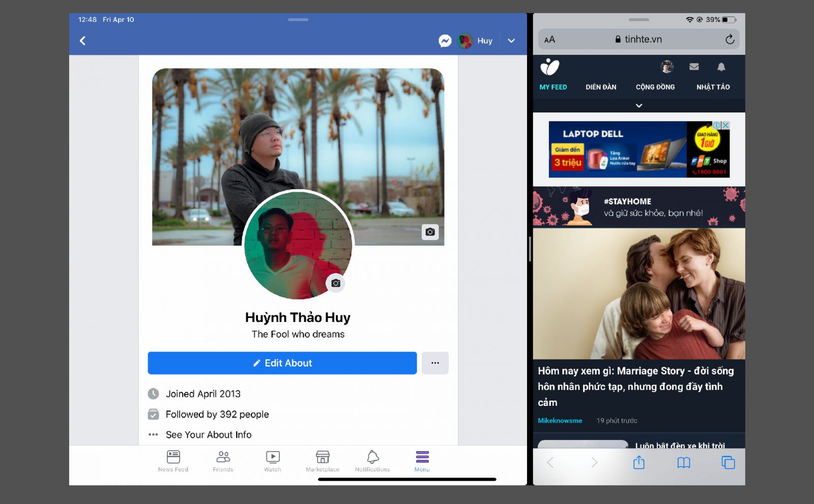
Task: Open the Marketplace tab
Action: 323,461
